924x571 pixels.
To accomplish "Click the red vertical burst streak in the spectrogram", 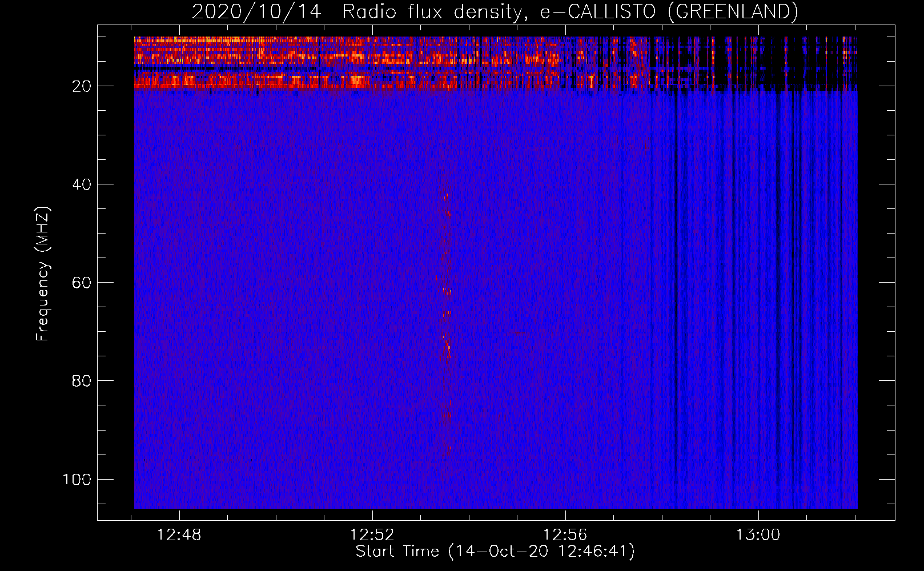I will 446,317.
